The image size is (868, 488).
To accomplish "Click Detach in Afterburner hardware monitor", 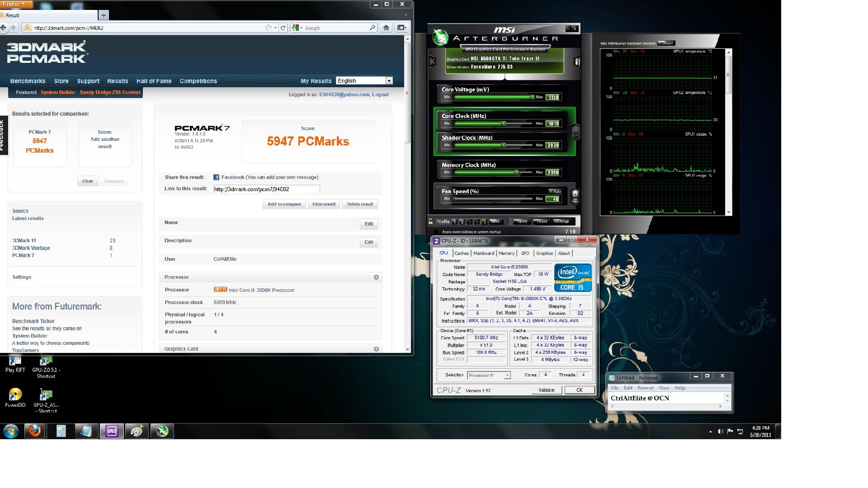I will (x=666, y=43).
